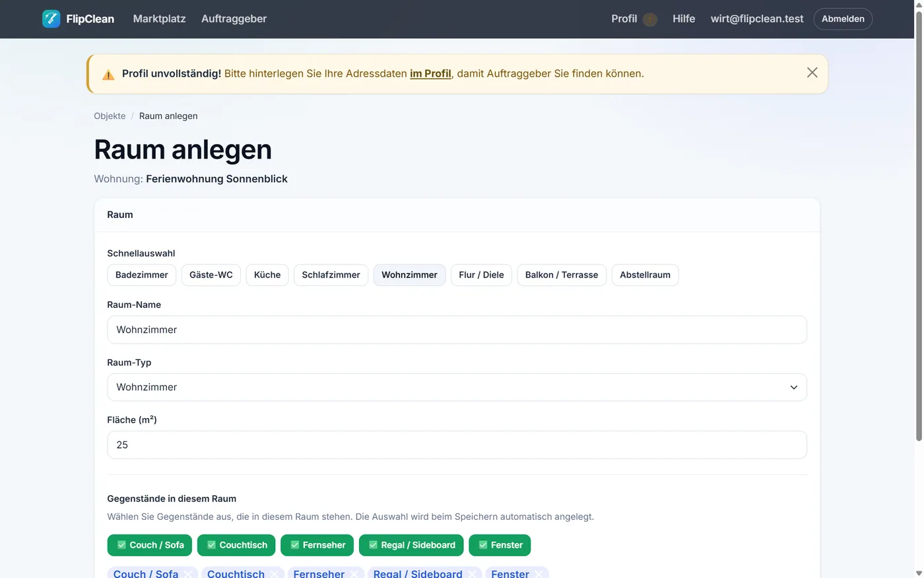The height and width of the screenshot is (578, 924).
Task: Click into the Fläche (m²) field
Action: (x=457, y=445)
